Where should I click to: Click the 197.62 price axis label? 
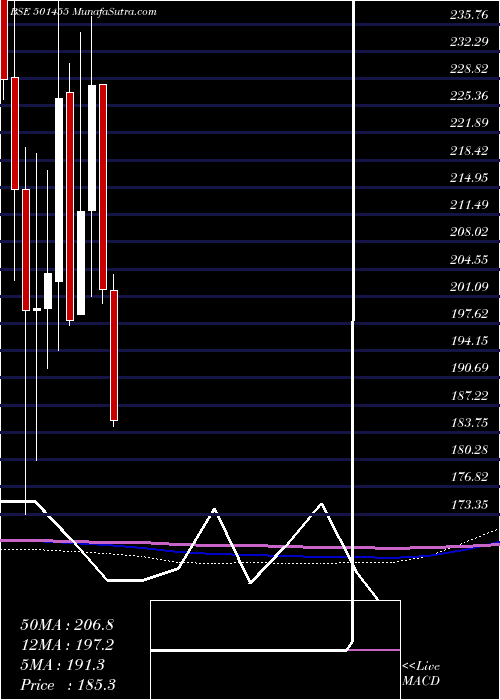(x=469, y=314)
